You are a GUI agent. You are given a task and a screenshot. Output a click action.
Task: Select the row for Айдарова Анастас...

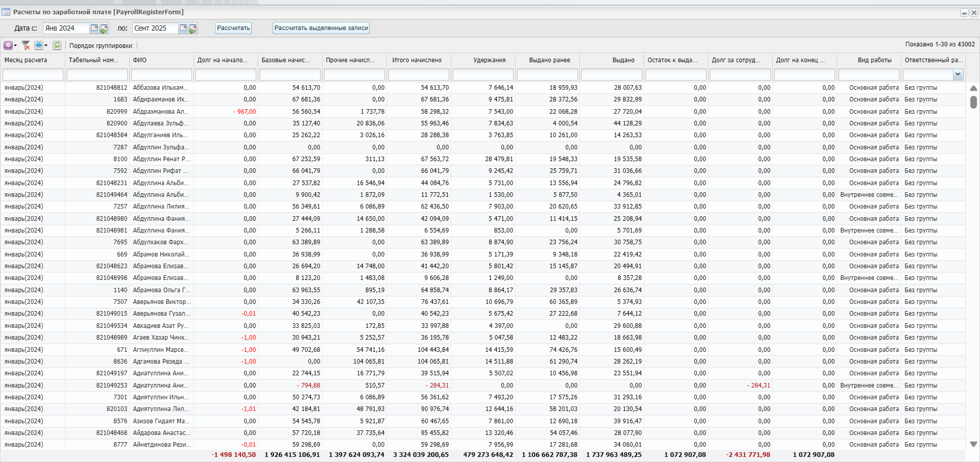coord(483,433)
